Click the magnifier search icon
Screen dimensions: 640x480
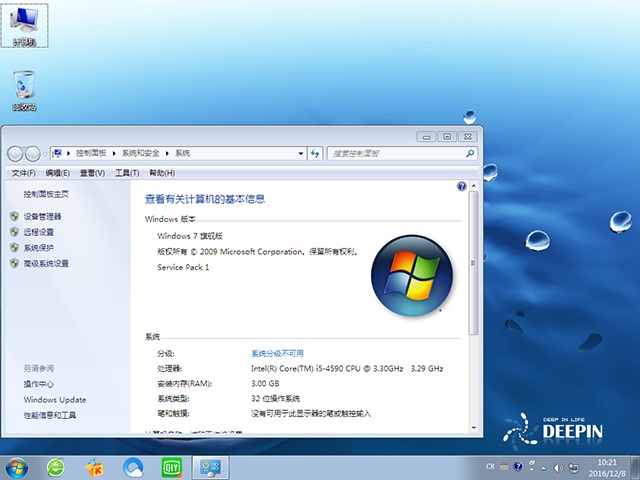click(470, 153)
